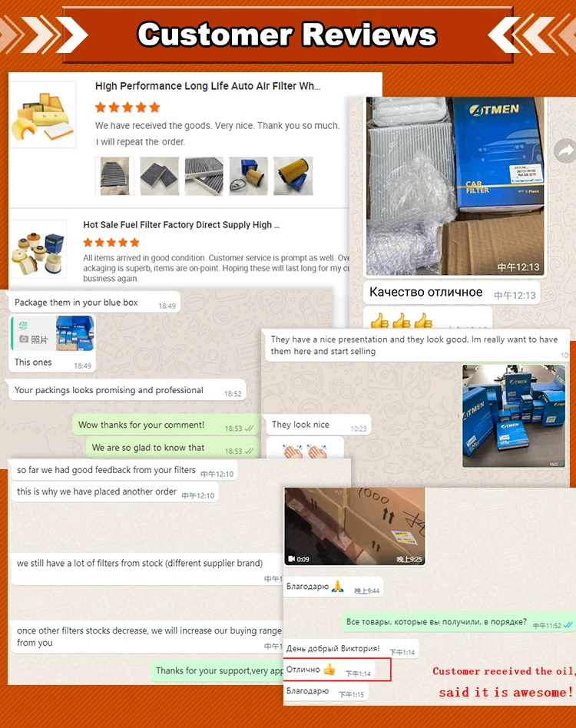This screenshot has width=576, height=728.
Task: Click the left-pointing chevron arrows in the header
Action: coord(532,35)
